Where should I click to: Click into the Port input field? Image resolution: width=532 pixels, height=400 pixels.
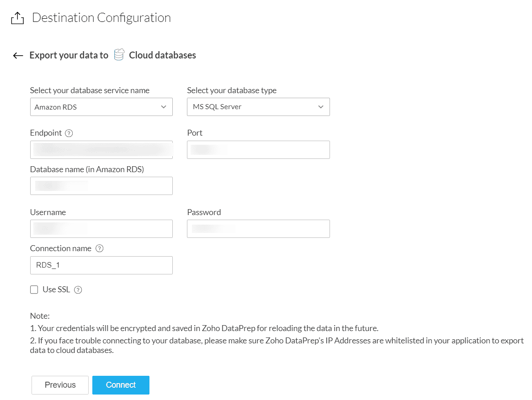(258, 150)
